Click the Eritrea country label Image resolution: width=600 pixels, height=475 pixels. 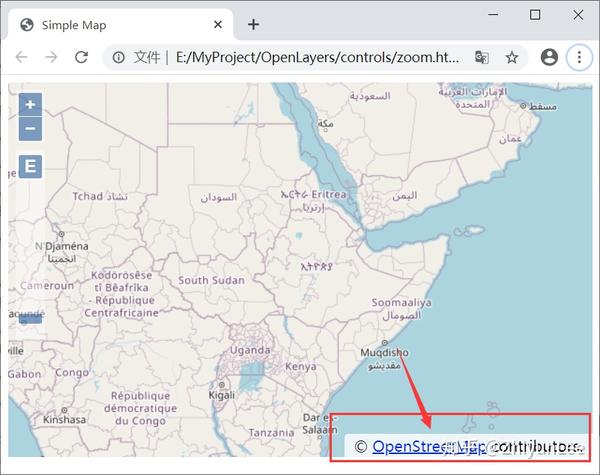329,194
